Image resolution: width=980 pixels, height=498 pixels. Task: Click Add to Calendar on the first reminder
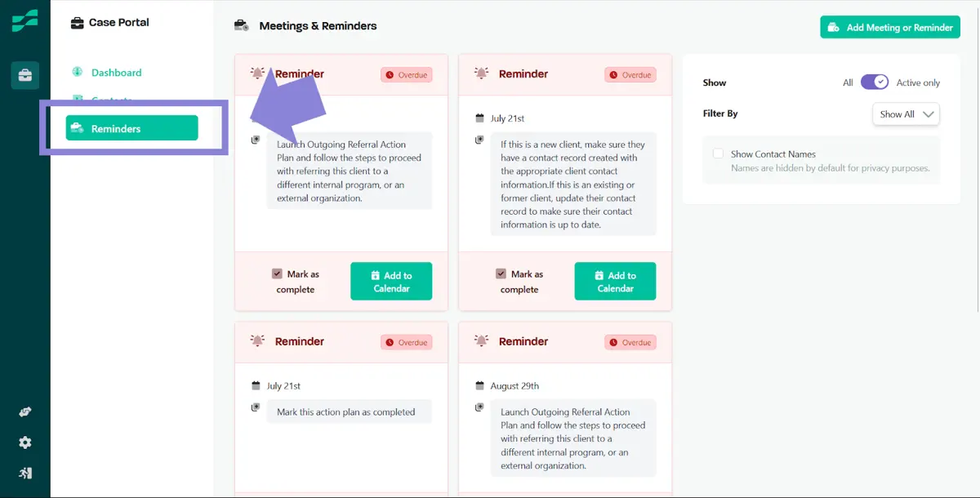click(391, 282)
